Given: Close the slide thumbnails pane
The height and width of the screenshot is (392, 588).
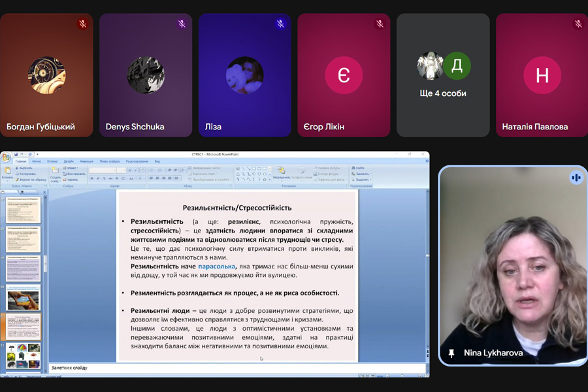Looking at the screenshot, I should click(44, 192).
